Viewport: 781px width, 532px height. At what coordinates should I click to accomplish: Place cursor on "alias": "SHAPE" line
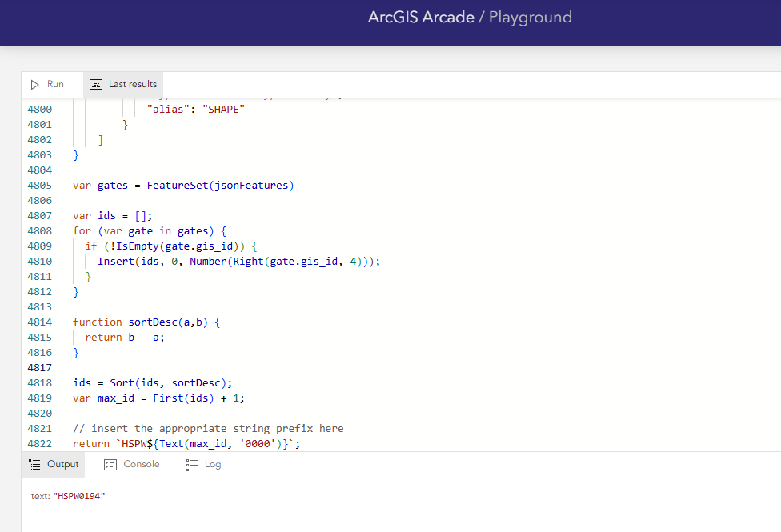(x=196, y=109)
